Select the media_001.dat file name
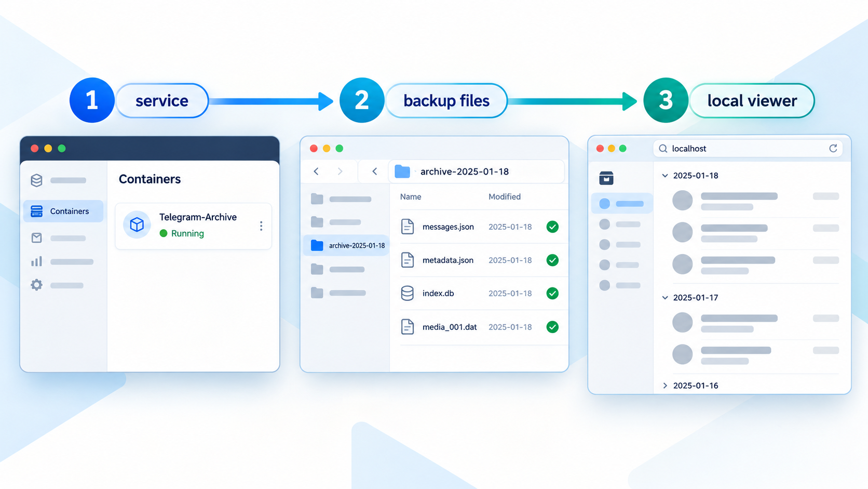The image size is (868, 489). pos(450,327)
